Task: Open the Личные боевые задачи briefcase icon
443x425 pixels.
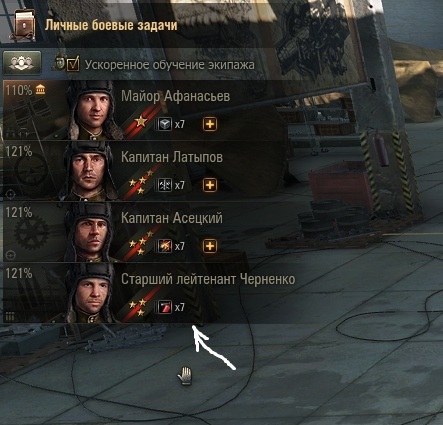Action: tap(24, 25)
